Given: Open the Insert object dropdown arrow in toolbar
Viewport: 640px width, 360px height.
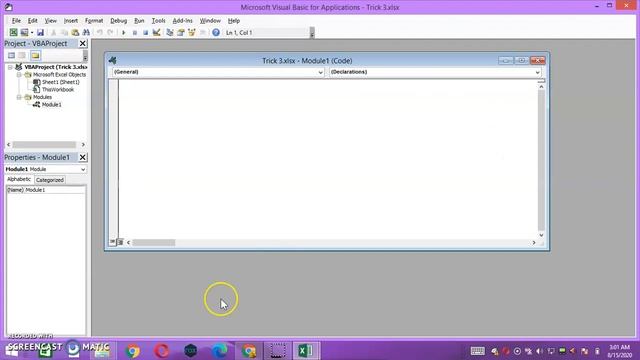Looking at the screenshot, I should (x=32, y=32).
